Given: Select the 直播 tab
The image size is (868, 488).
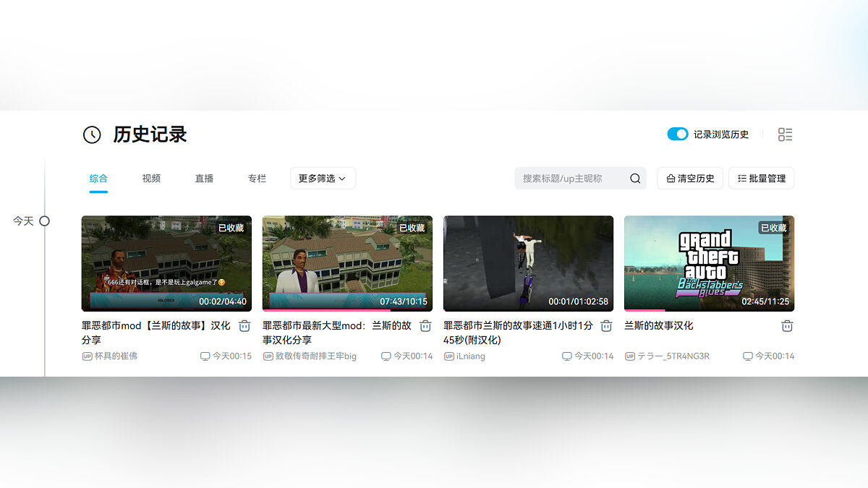Looking at the screenshot, I should coord(204,179).
